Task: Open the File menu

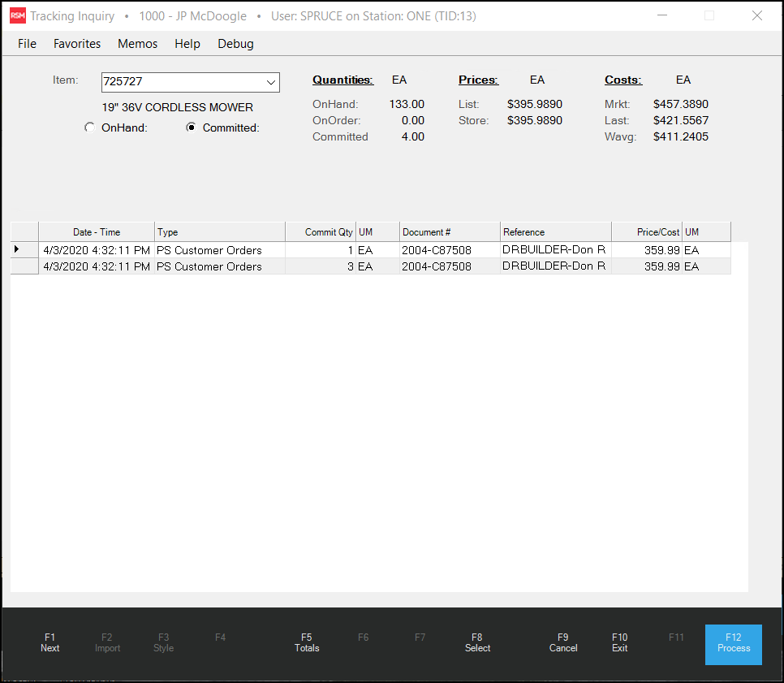Action: (27, 44)
